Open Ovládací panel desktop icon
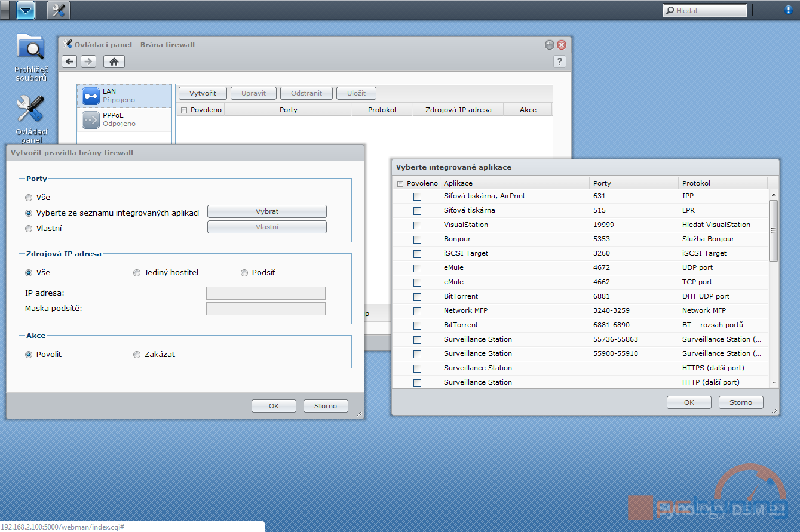Viewport: 800px width, 532px height. [31, 119]
